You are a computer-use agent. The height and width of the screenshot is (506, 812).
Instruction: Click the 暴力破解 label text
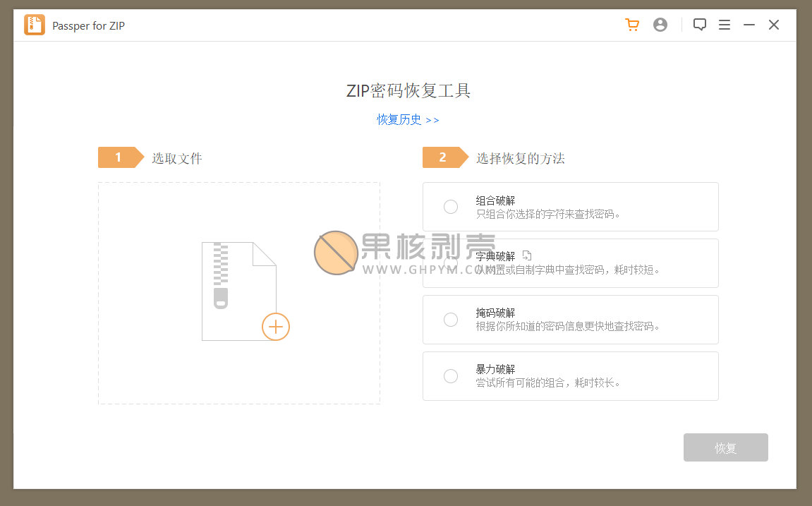coord(495,369)
